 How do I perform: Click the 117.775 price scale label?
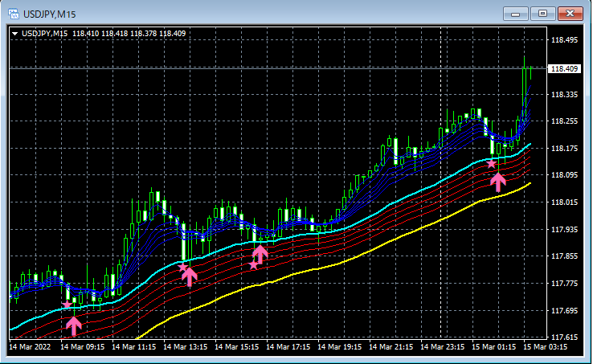564,284
